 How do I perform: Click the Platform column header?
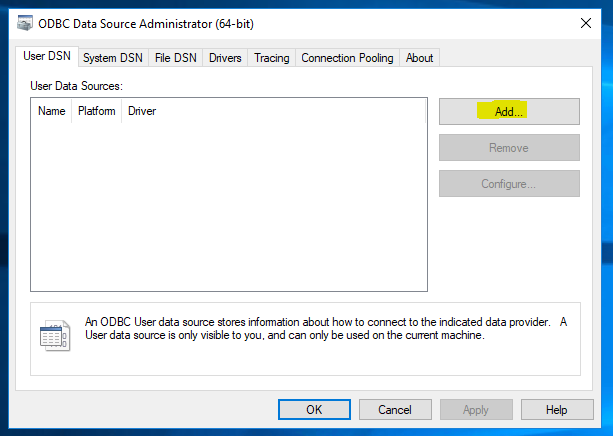coord(97,111)
